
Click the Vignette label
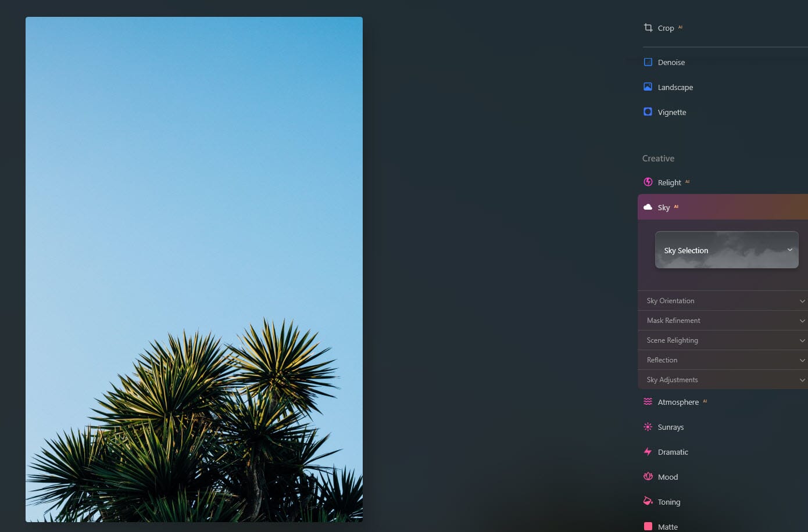click(x=672, y=112)
